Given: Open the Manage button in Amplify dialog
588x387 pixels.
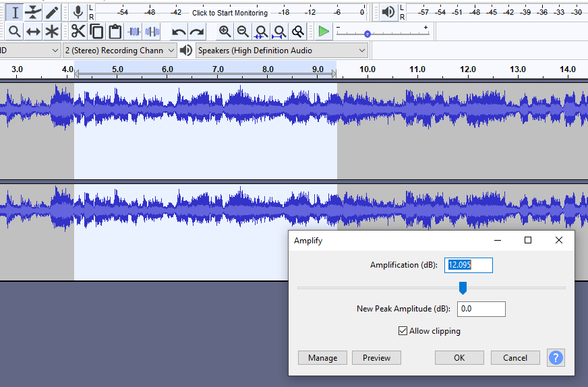Looking at the screenshot, I should (x=322, y=358).
